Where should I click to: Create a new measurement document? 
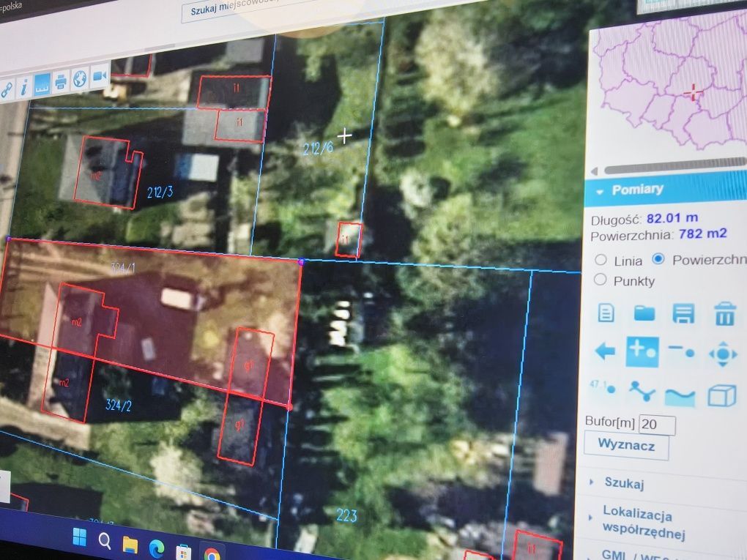pyautogui.click(x=606, y=313)
